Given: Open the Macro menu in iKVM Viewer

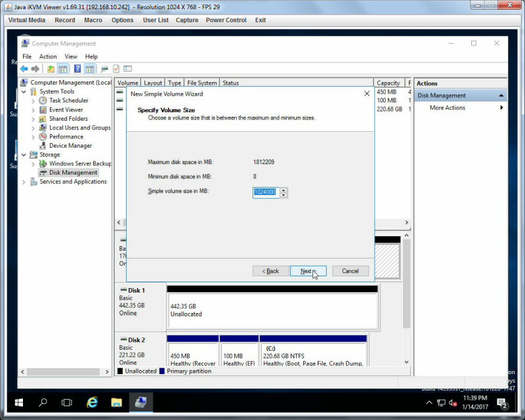Looking at the screenshot, I should click(x=93, y=20).
